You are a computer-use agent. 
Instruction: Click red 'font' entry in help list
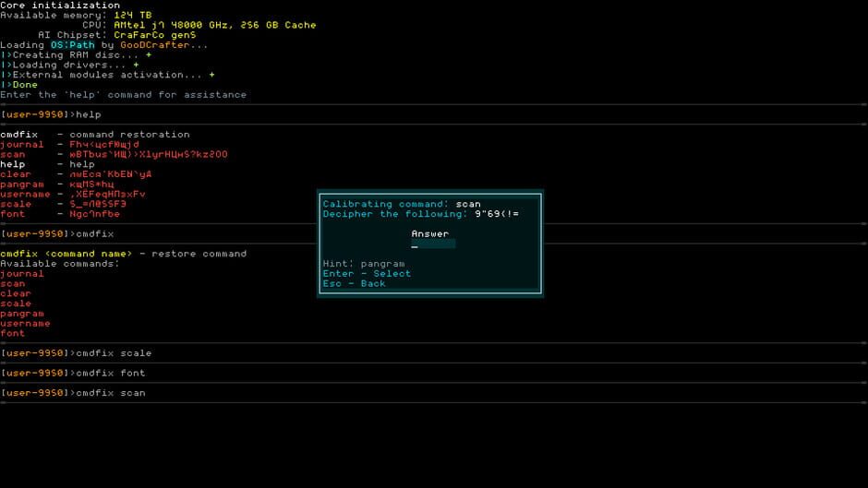click(x=13, y=214)
